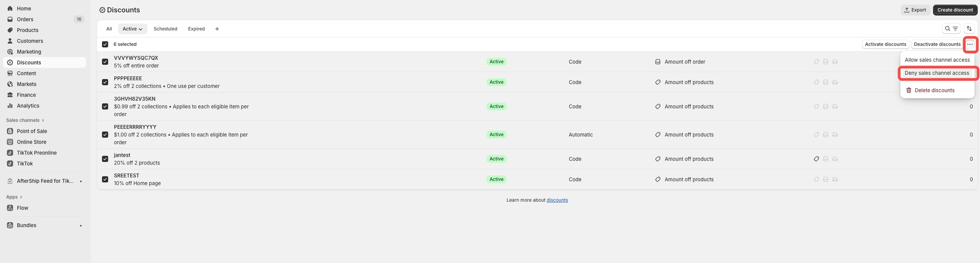Screen dimensions: 980x263
Task: Click the Point of Sale icon
Action: click(10, 131)
